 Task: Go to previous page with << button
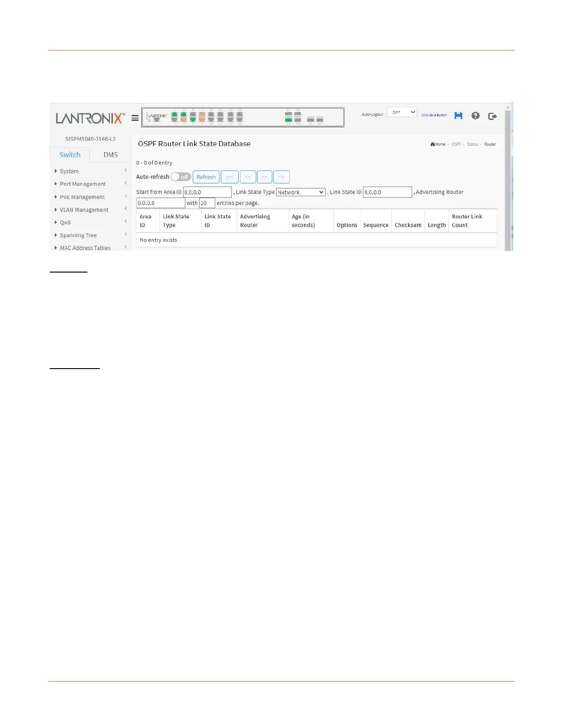tap(248, 177)
